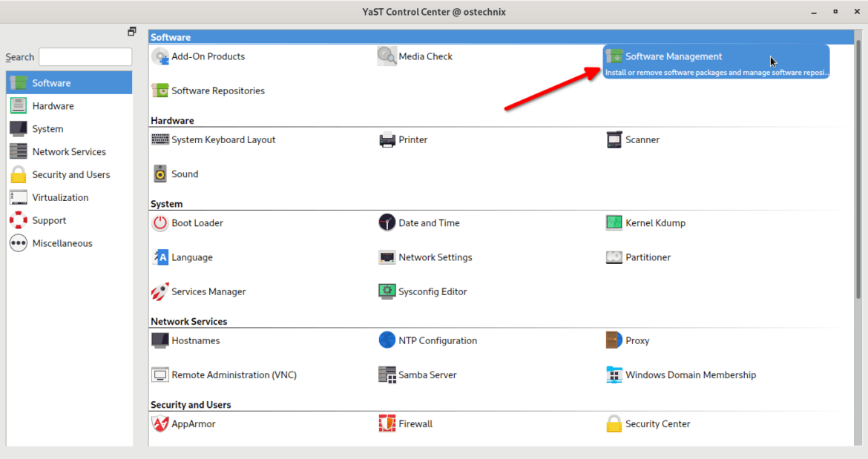This screenshot has height=459, width=868.
Task: Click the sidebar detach/float icon
Action: 132,32
